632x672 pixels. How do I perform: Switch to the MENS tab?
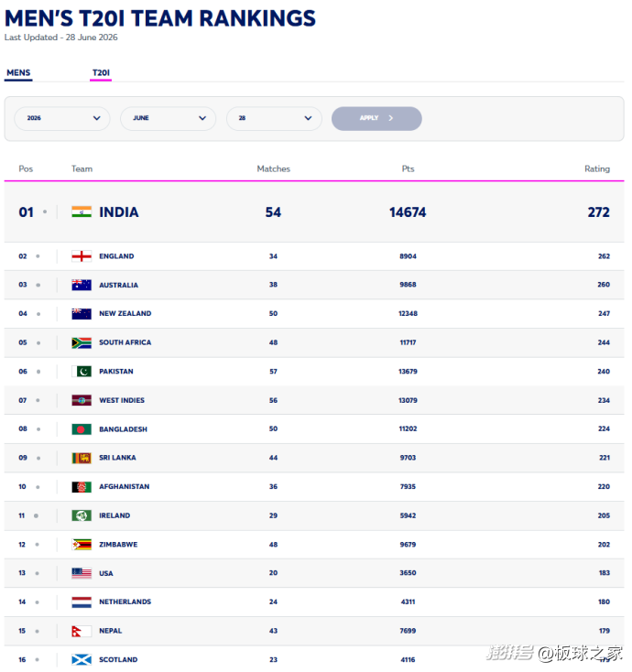click(x=18, y=73)
